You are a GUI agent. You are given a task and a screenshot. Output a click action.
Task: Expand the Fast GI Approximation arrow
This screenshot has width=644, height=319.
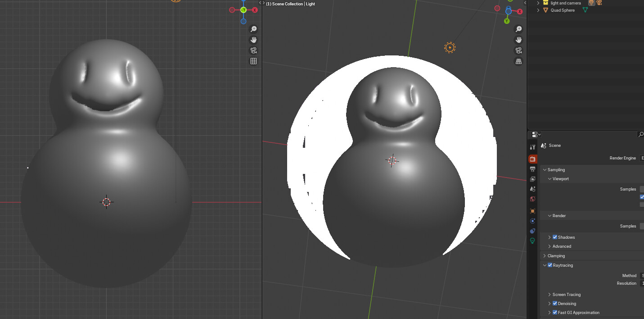coord(549,312)
